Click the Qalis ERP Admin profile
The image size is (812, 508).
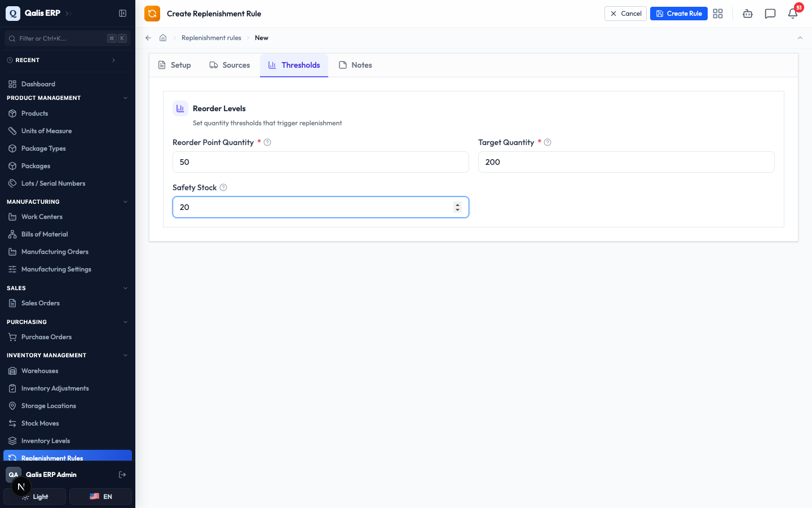click(51, 475)
